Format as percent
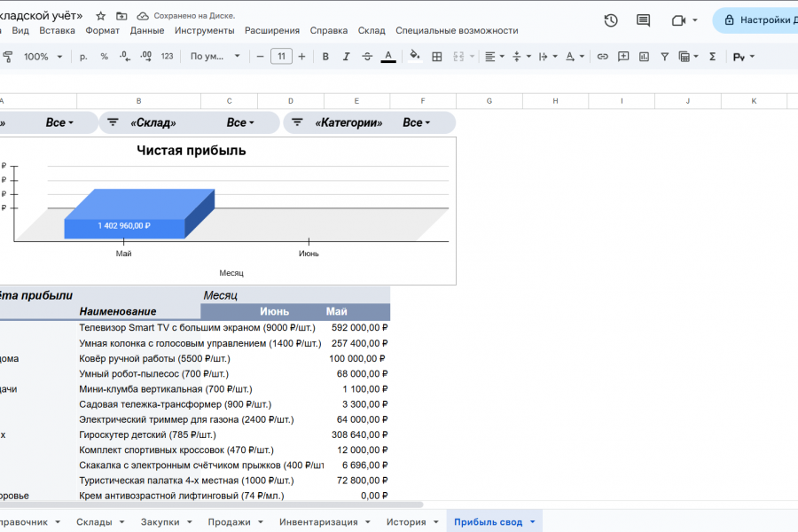 [105, 57]
